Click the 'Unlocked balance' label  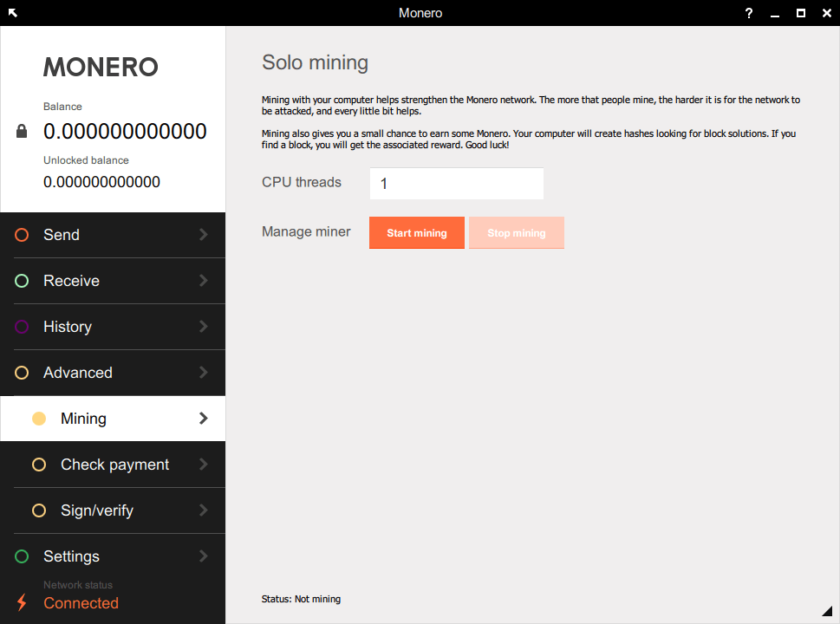point(86,160)
